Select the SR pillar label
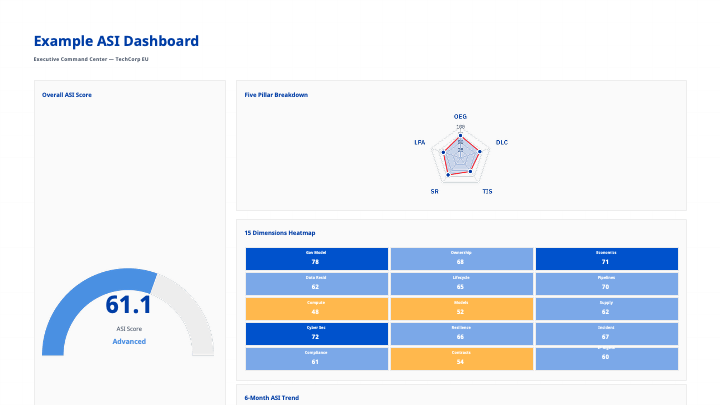This screenshot has height=405, width=720. (434, 190)
